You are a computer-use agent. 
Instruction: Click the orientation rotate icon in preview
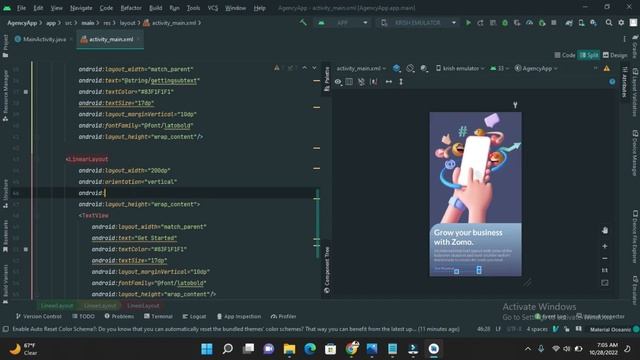[410, 68]
